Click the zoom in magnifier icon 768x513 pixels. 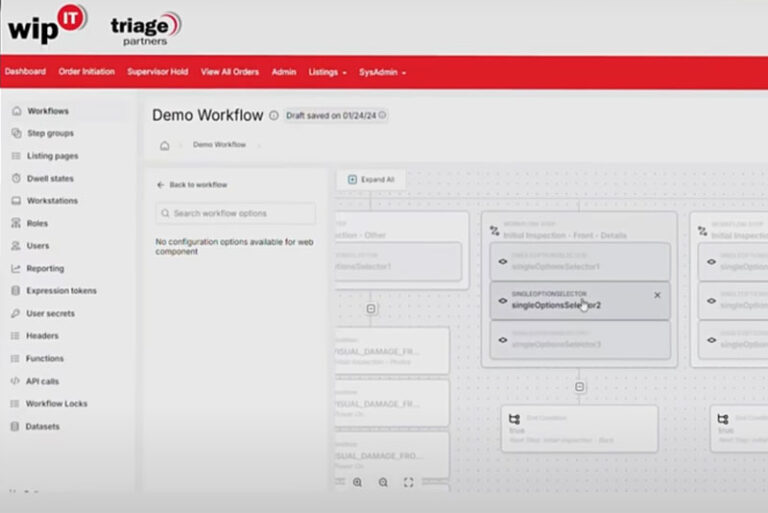click(x=358, y=483)
